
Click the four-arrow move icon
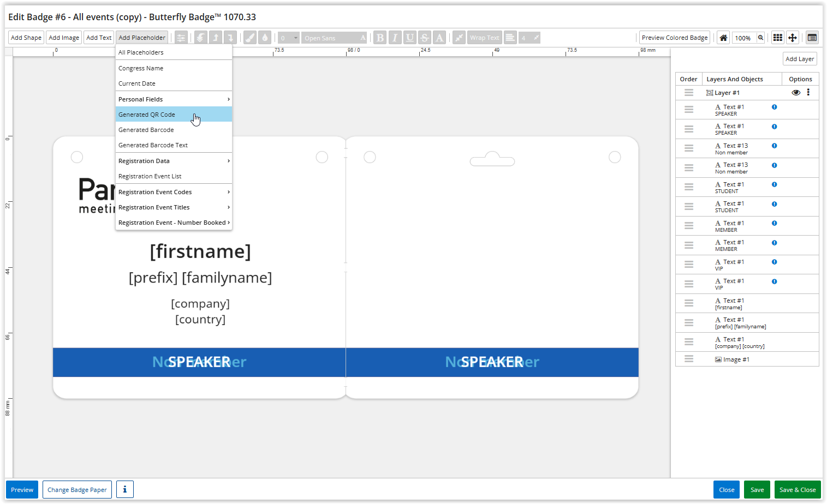(793, 38)
